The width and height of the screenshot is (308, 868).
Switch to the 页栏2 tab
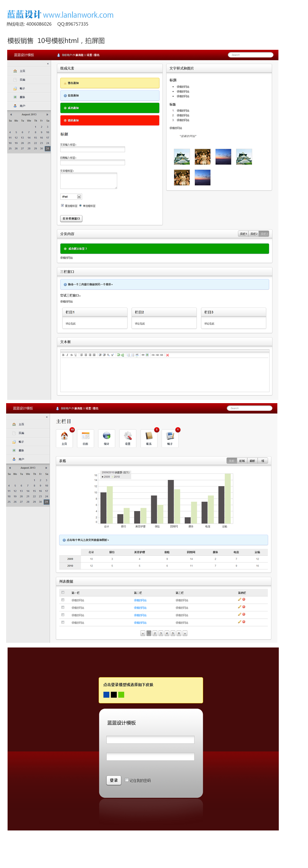click(254, 234)
